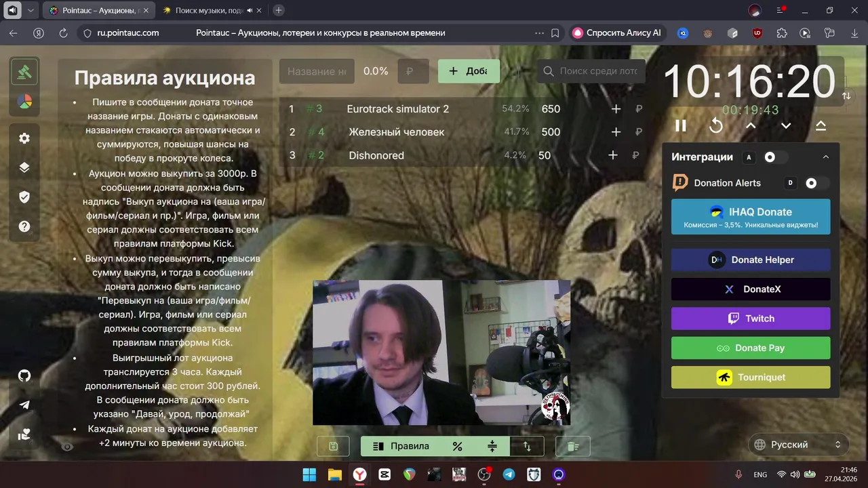Screen dimensions: 868x488
Task: Focus the ruble amount input field
Action: pos(414,71)
